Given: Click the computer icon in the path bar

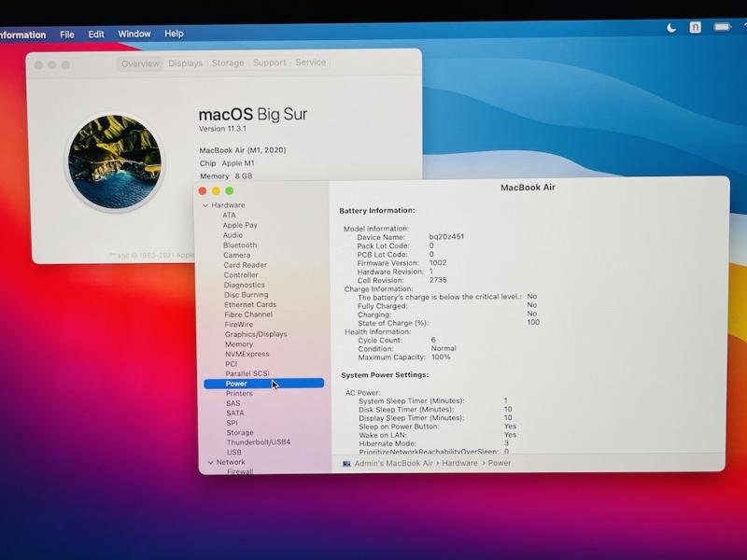Looking at the screenshot, I should (346, 463).
